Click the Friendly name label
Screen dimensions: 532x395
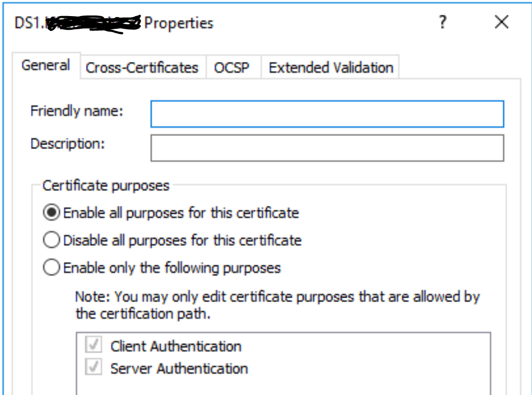click(77, 111)
